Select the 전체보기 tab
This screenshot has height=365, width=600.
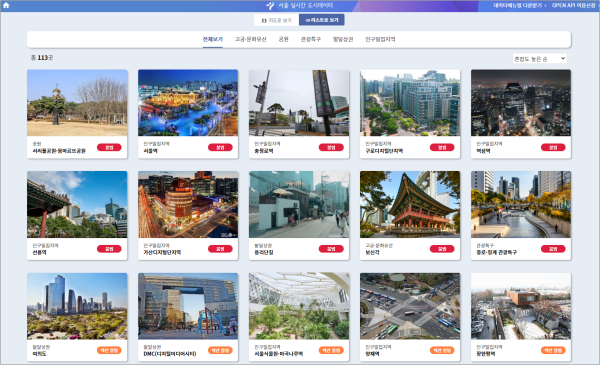coord(212,39)
